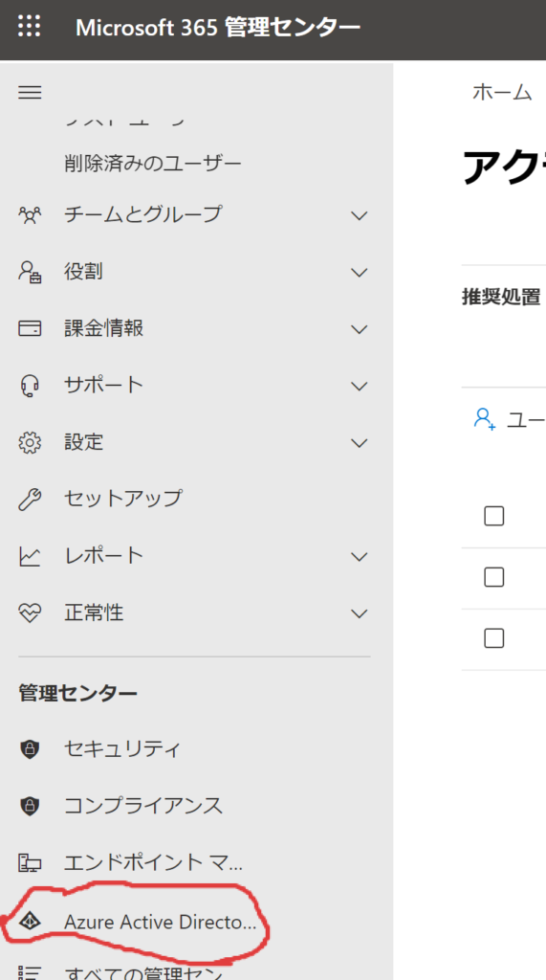Click the Azure Active Directory icon
Viewport: 546px width, 980px height.
pos(30,922)
